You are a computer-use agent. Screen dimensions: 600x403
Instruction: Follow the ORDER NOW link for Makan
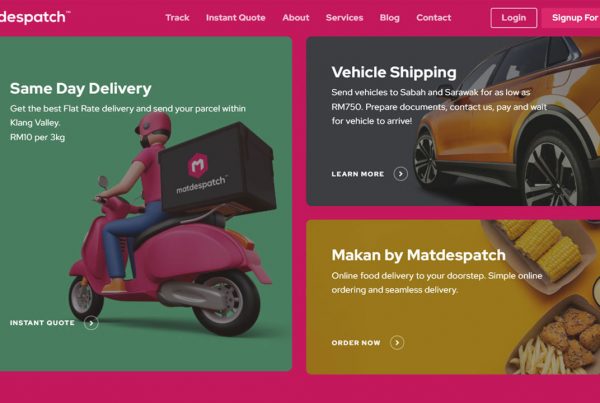click(356, 343)
